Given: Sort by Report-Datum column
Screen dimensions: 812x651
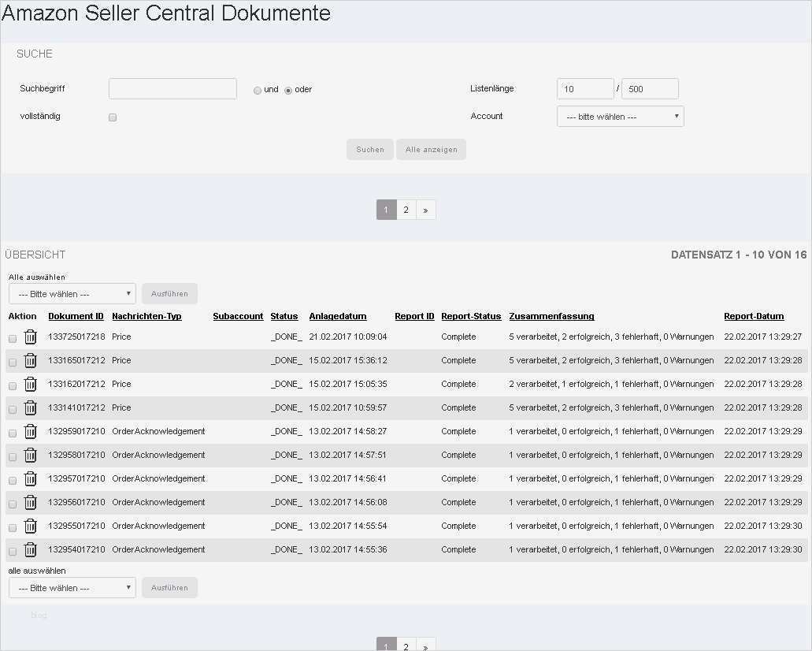Looking at the screenshot, I should coord(754,316).
